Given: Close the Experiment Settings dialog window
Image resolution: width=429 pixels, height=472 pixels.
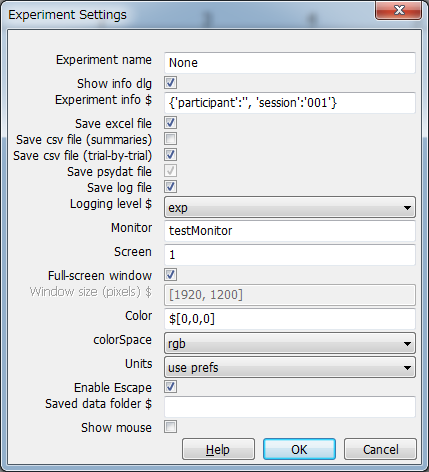Looking at the screenshot, I should click(x=399, y=10).
